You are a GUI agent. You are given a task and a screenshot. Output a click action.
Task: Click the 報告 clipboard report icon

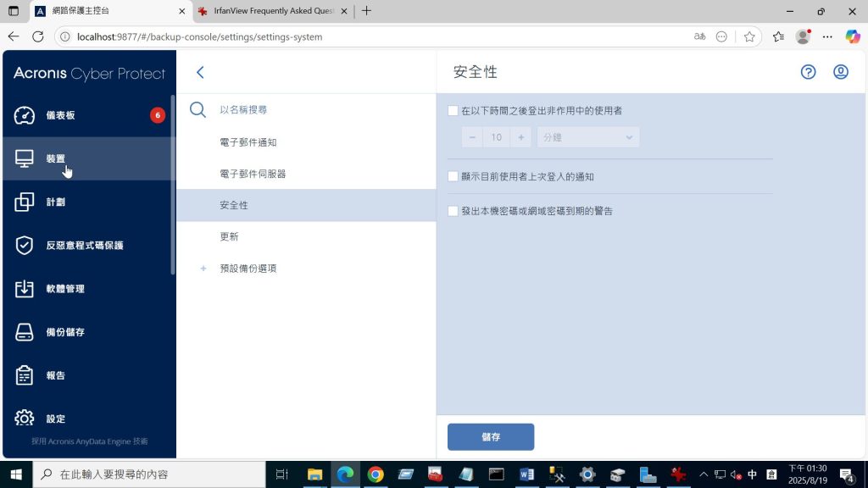25,375
